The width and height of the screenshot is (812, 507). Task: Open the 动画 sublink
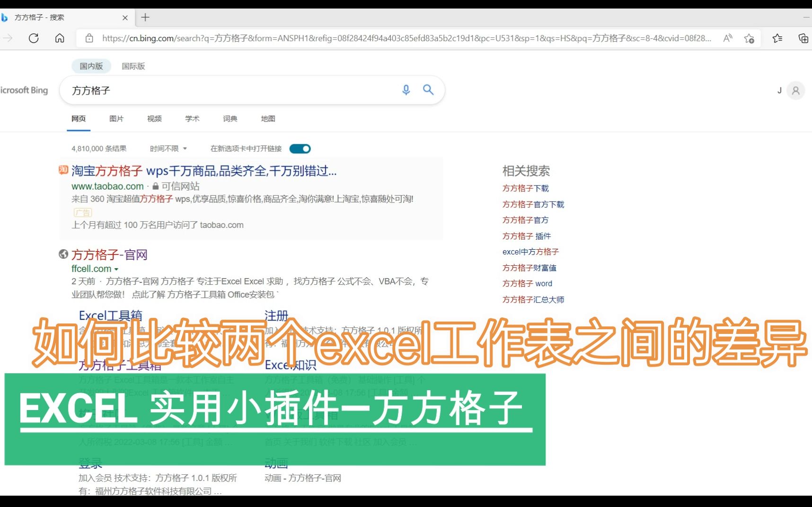pos(276,463)
